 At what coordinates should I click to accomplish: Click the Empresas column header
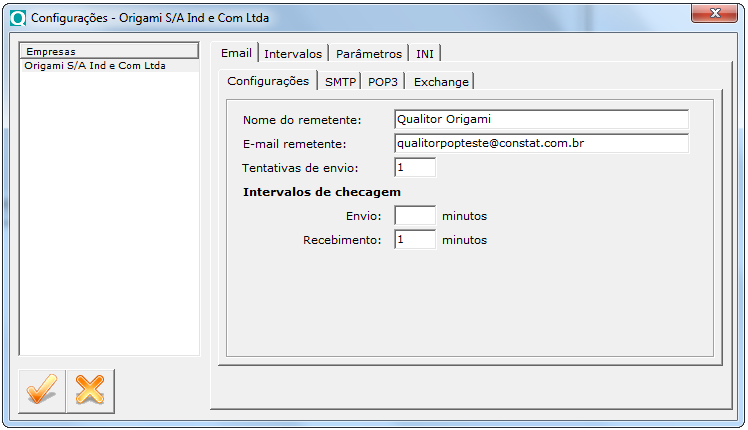pyautogui.click(x=109, y=51)
